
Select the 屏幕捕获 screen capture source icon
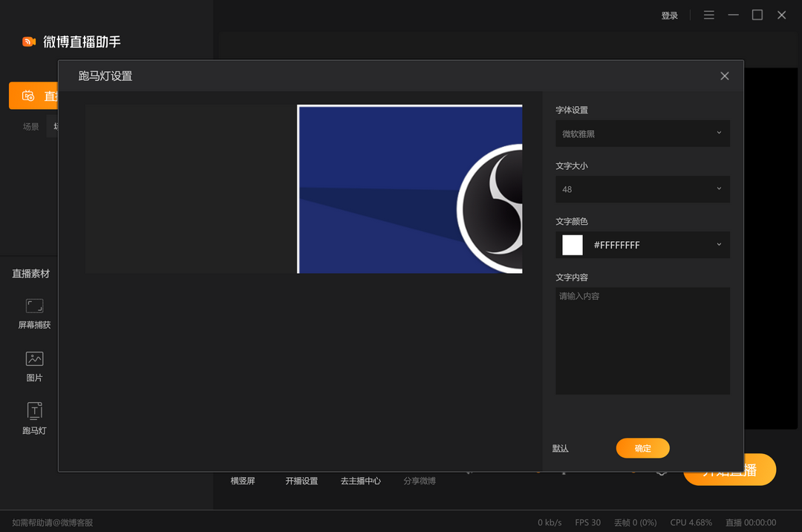(x=34, y=306)
